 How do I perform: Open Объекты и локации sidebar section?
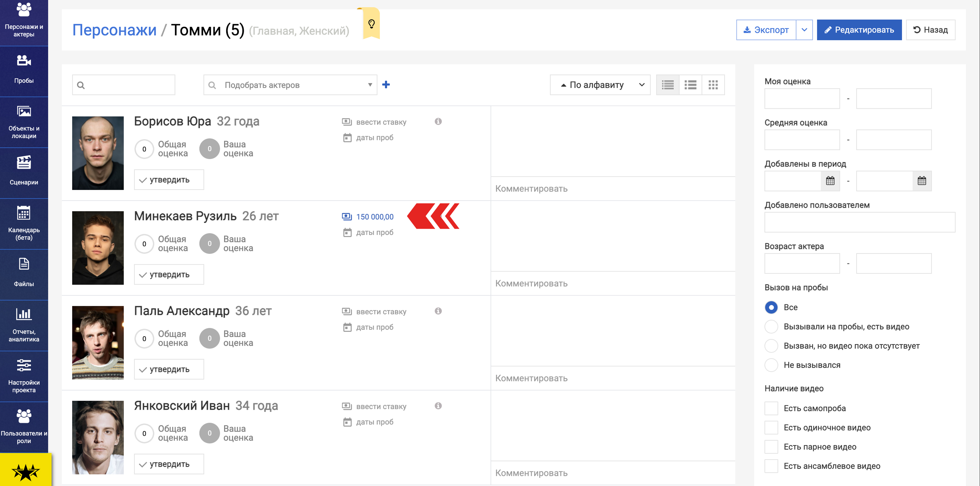[24, 122]
